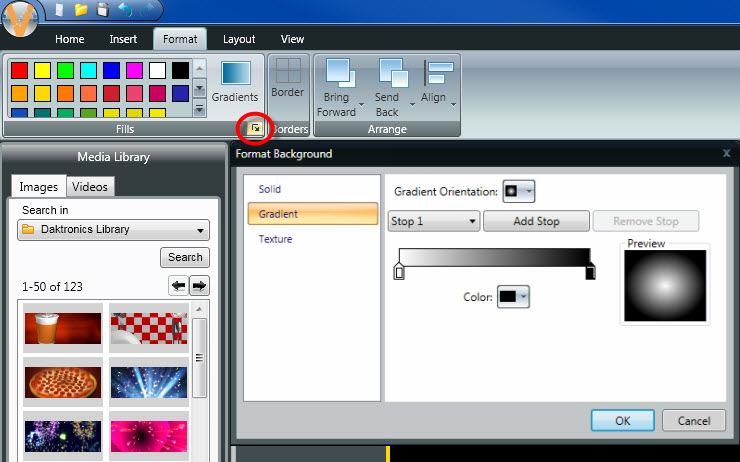Open the Fills dialog launcher icon
740x462 pixels.
(x=255, y=129)
